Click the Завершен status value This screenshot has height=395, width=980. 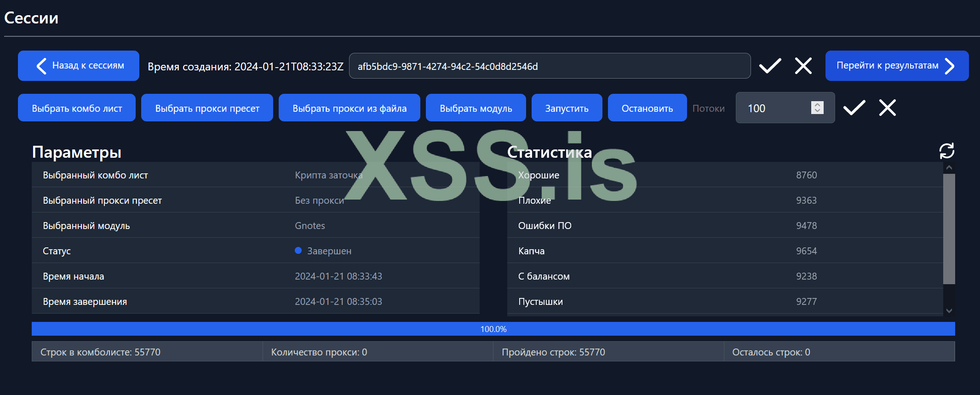click(x=329, y=251)
